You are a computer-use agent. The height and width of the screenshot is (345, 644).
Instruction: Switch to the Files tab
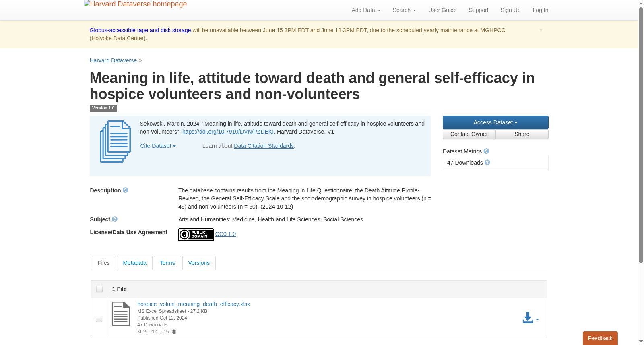point(104,263)
